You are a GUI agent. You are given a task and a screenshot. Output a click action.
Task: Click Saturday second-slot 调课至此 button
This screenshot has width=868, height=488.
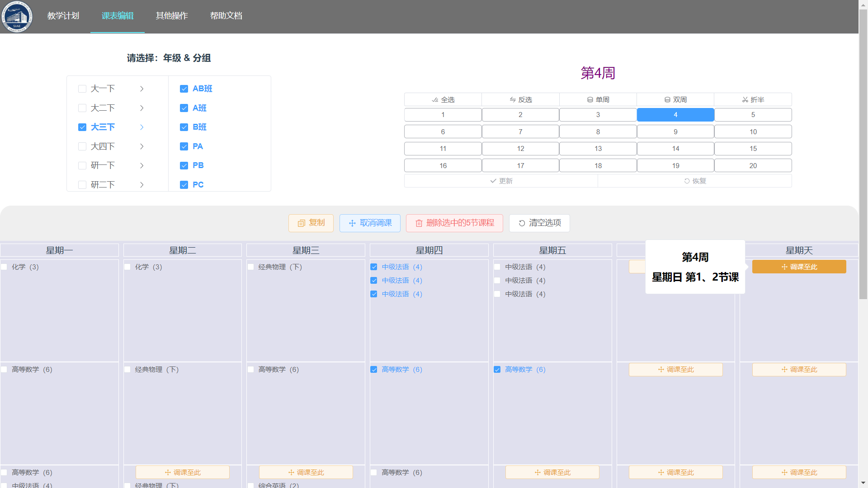click(675, 370)
